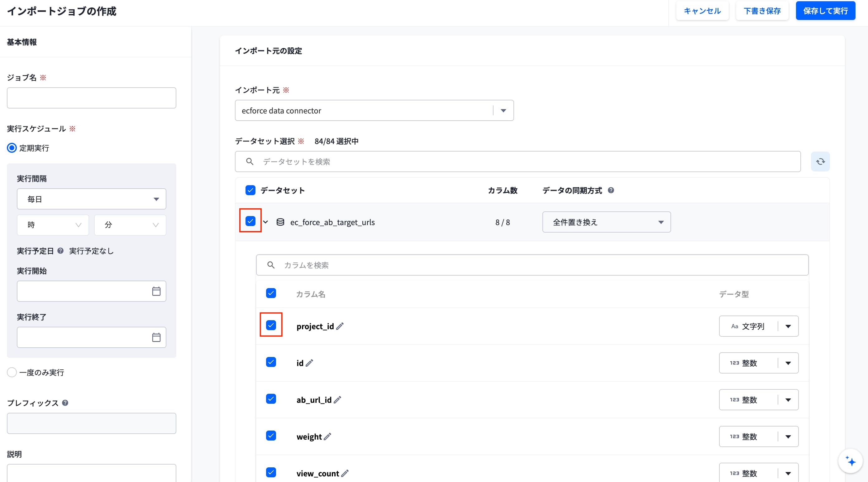
Task: Click the edit pencil beside ab_url_id
Action: pos(337,400)
